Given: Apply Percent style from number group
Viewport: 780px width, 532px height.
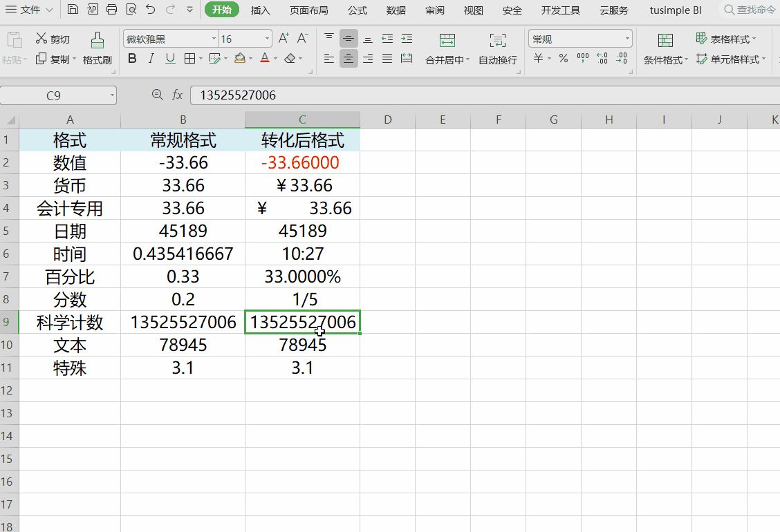Looking at the screenshot, I should tap(563, 59).
